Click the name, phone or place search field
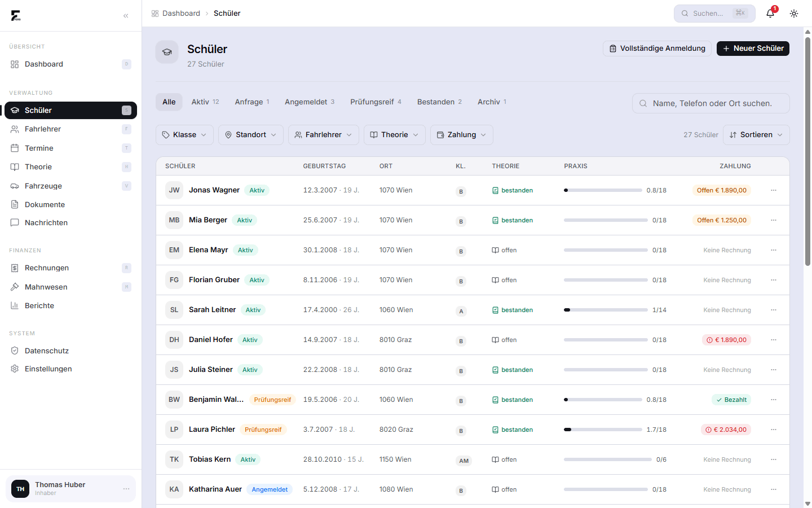The image size is (812, 508). 711,103
